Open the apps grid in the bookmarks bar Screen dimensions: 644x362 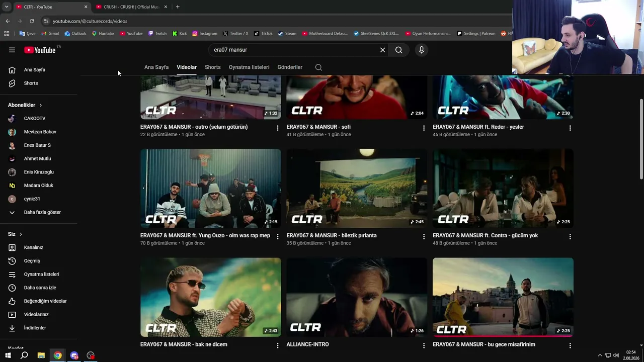point(7,34)
